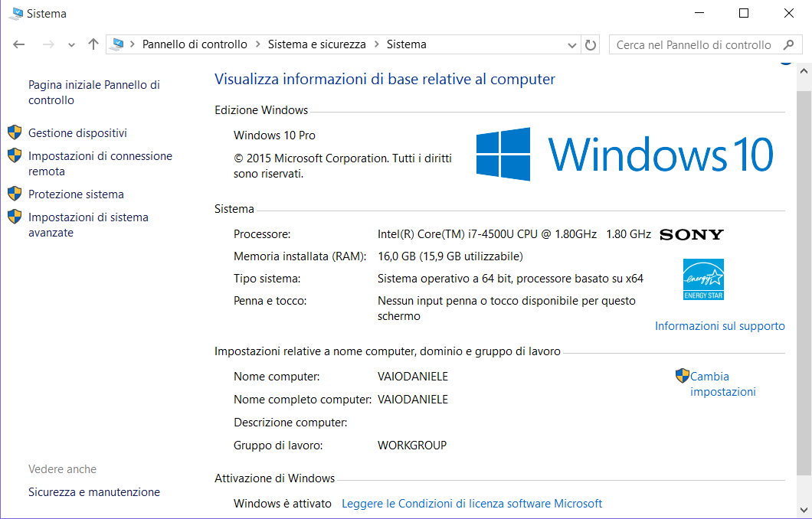
Task: Click the Energy Star logo
Action: (703, 279)
